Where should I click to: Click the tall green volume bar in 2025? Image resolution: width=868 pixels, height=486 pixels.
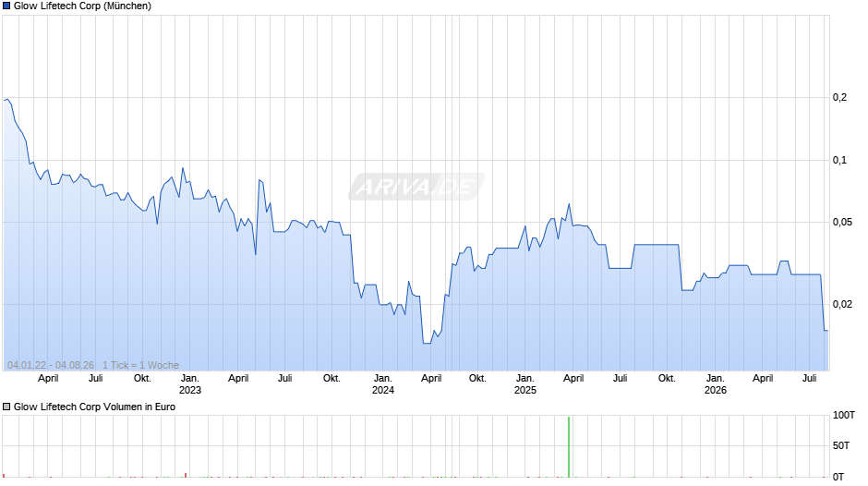tap(569, 446)
